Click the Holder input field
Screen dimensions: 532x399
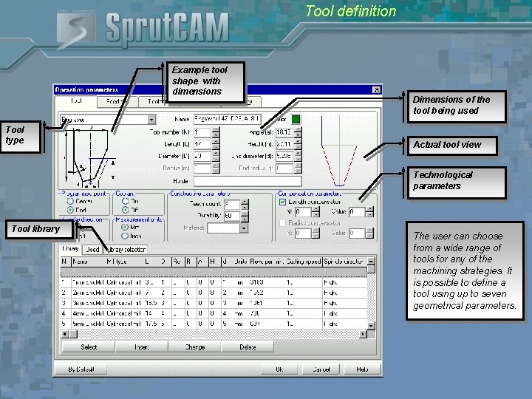(248, 181)
